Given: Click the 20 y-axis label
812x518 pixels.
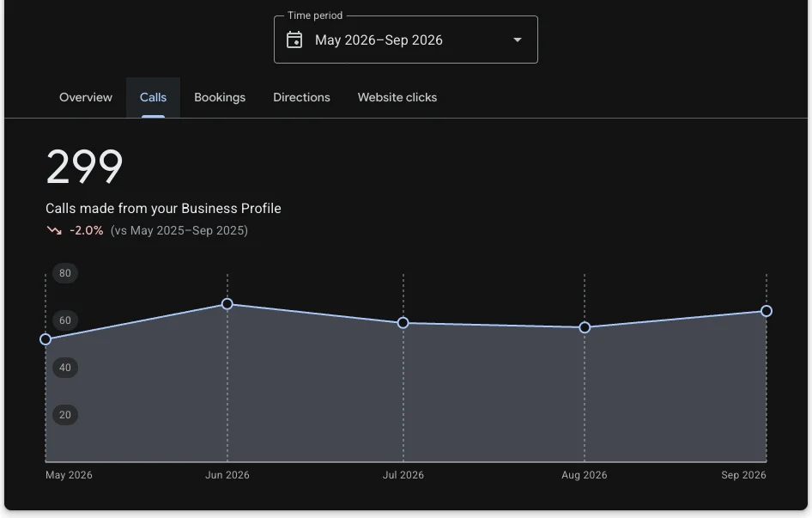Looking at the screenshot, I should tap(64, 415).
